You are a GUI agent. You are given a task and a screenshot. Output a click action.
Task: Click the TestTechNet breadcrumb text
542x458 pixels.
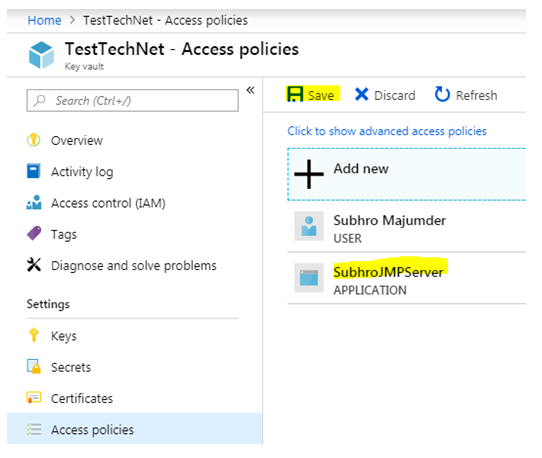click(x=165, y=20)
